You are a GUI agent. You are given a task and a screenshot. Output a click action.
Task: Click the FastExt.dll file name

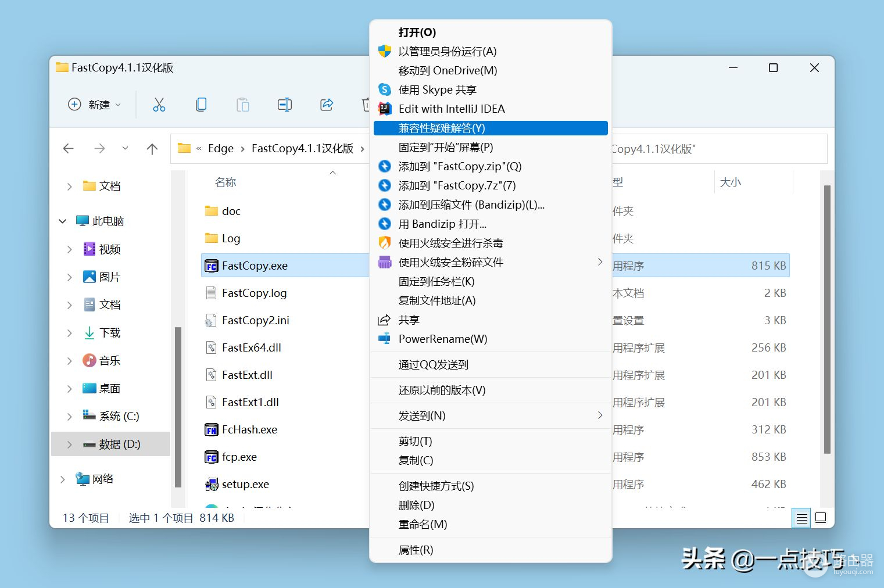tap(247, 375)
